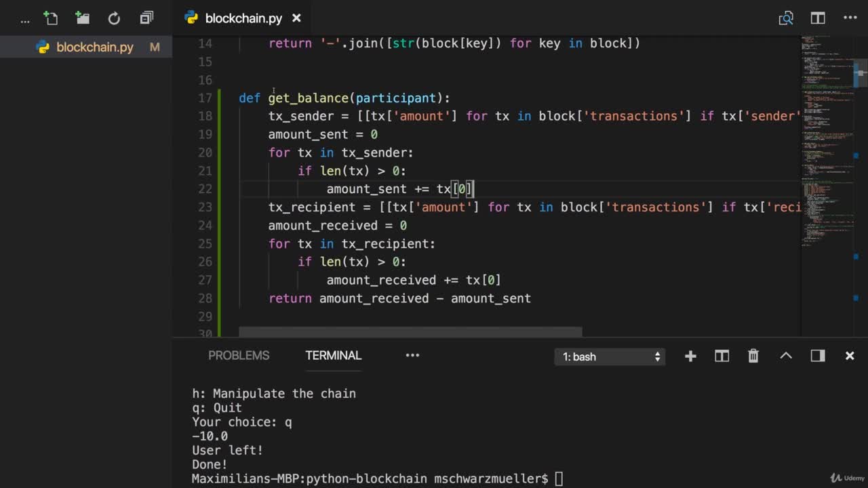Click the New File icon in explorer
This screenshot has width=868, height=488.
click(x=51, y=18)
